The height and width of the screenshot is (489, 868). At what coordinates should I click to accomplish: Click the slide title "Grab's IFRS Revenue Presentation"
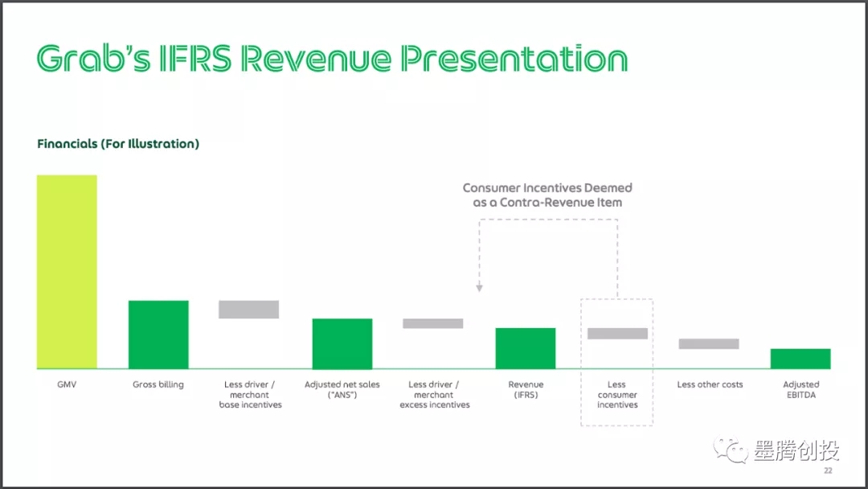pyautogui.click(x=332, y=58)
